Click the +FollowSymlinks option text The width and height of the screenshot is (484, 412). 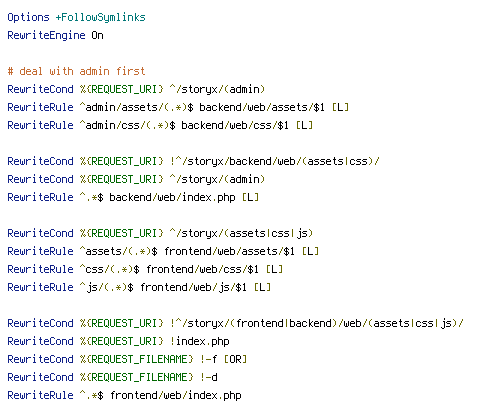tap(101, 17)
